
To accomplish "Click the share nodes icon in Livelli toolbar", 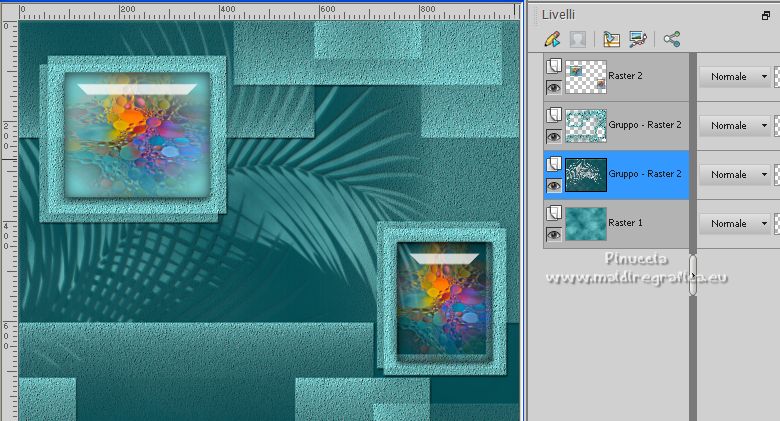I will pyautogui.click(x=672, y=39).
